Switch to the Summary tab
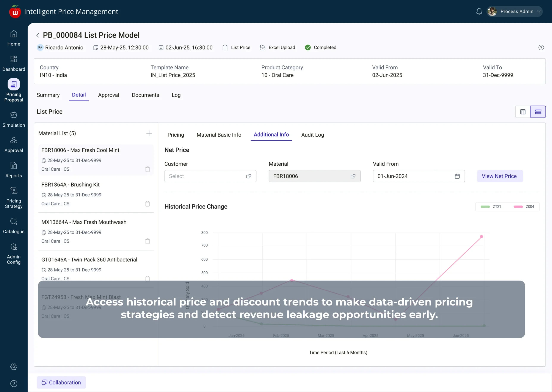The image size is (552, 392). point(48,95)
